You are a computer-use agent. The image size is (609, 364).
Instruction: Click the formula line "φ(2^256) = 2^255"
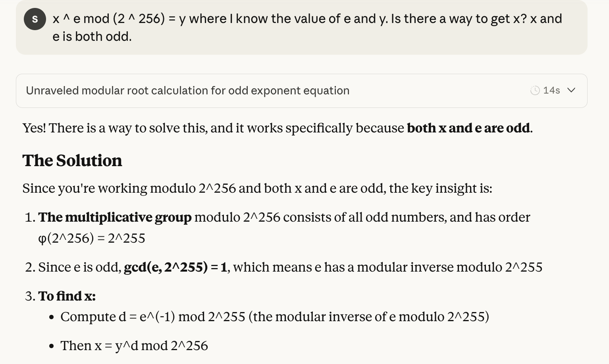[x=92, y=238]
